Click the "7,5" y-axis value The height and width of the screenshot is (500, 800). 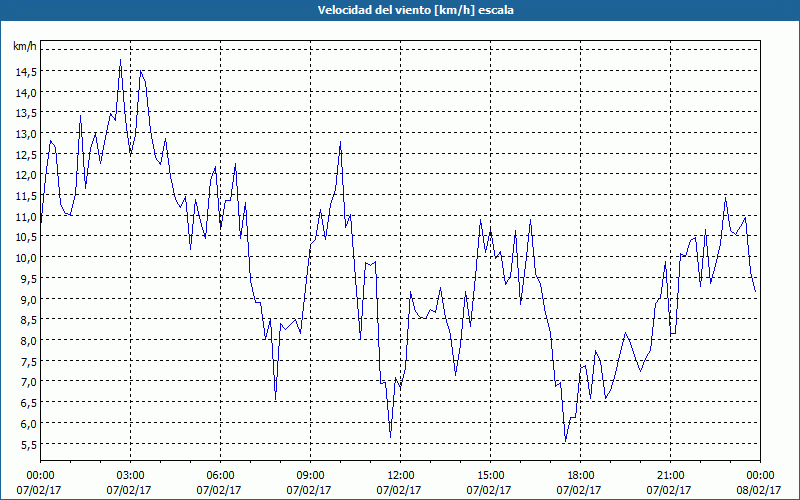coord(28,361)
